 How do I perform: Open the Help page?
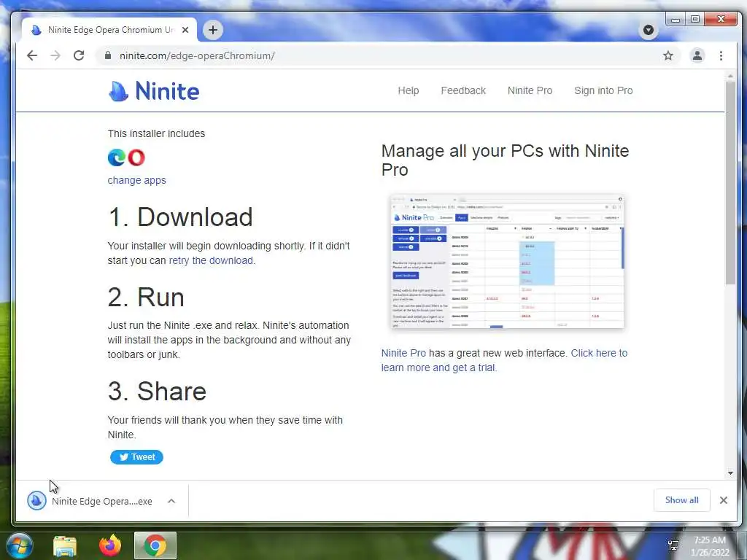coord(409,90)
